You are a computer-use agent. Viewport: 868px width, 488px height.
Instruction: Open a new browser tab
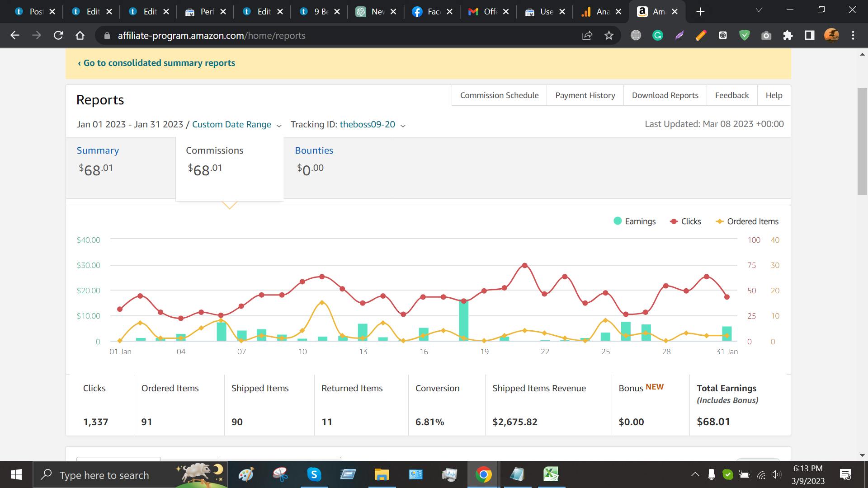[x=700, y=12]
